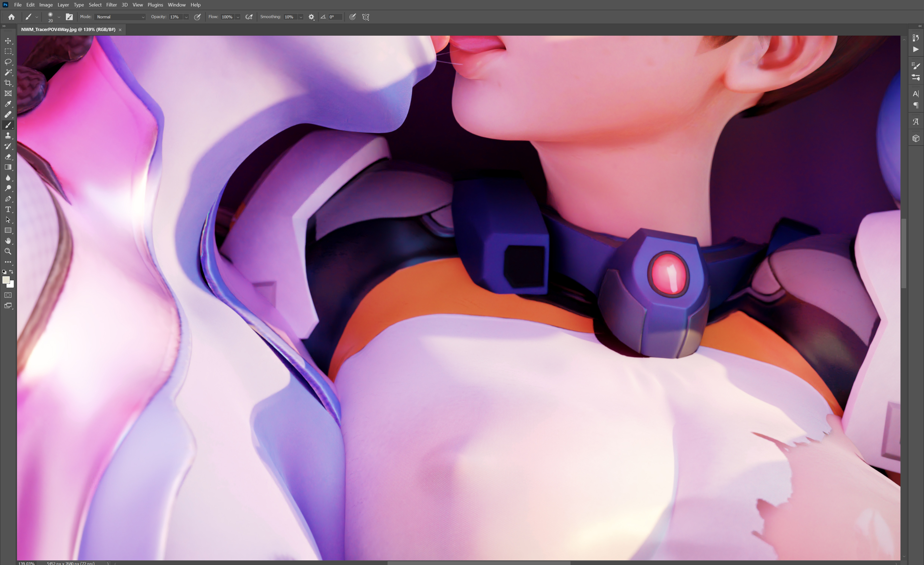
Task: Select the Hand tool
Action: 8,241
